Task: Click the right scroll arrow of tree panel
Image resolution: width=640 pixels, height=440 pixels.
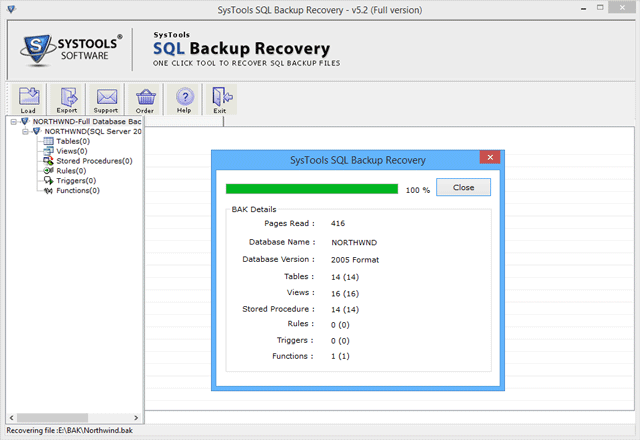Action: click(x=136, y=418)
